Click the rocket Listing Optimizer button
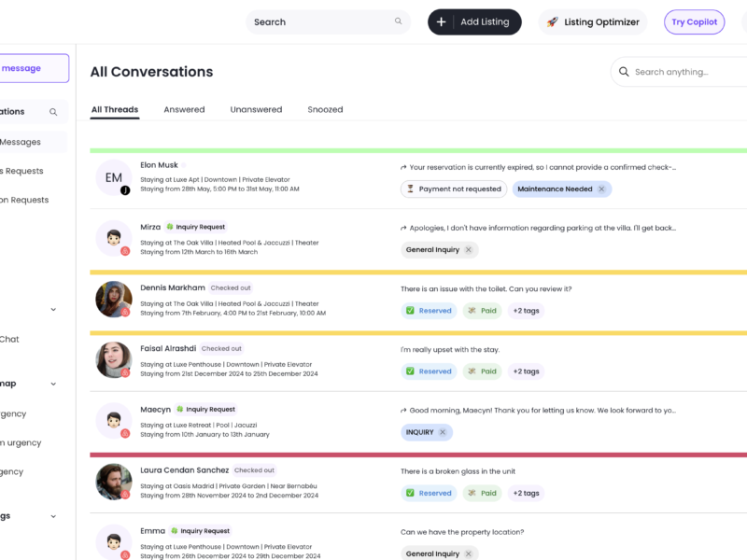The width and height of the screenshot is (747, 560). (594, 21)
